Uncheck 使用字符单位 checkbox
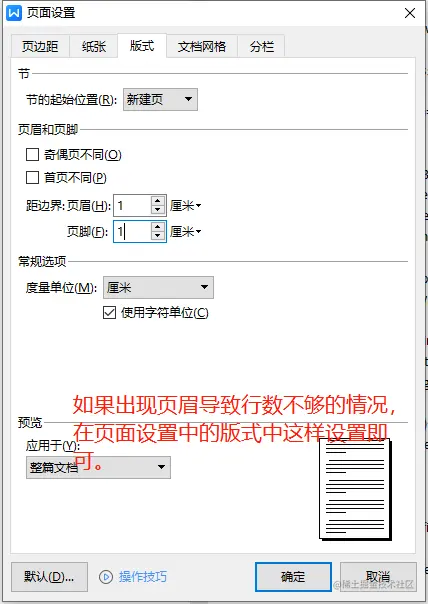Image resolution: width=428 pixels, height=604 pixels. 109,312
